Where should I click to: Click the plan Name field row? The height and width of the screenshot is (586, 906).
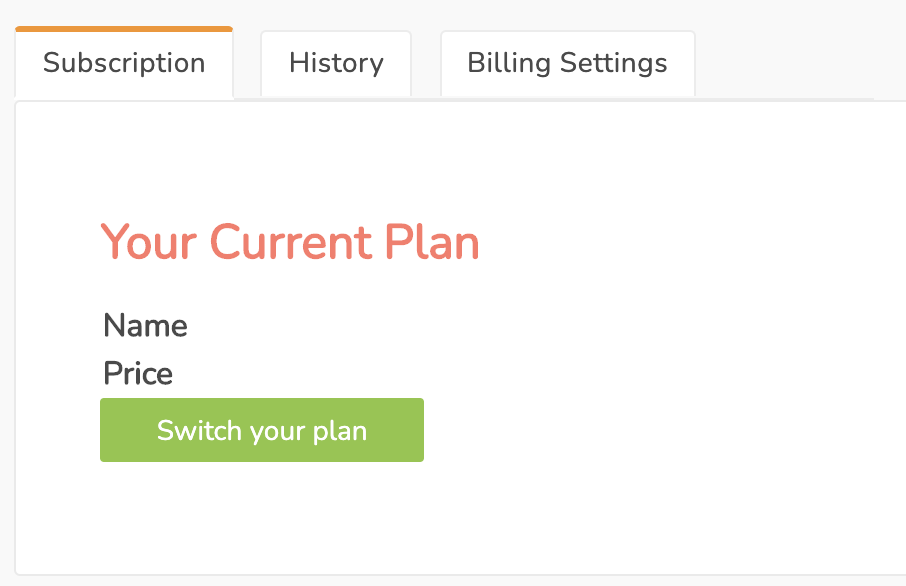145,325
